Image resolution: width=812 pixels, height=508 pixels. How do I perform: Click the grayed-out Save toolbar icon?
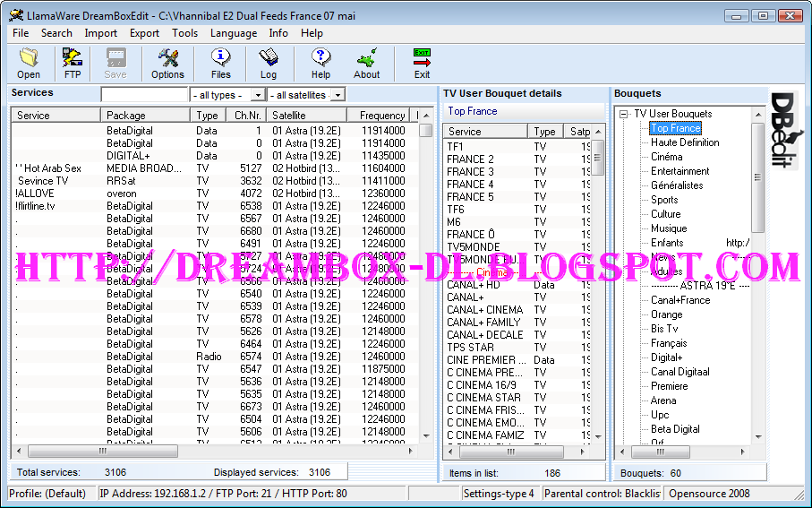point(115,64)
